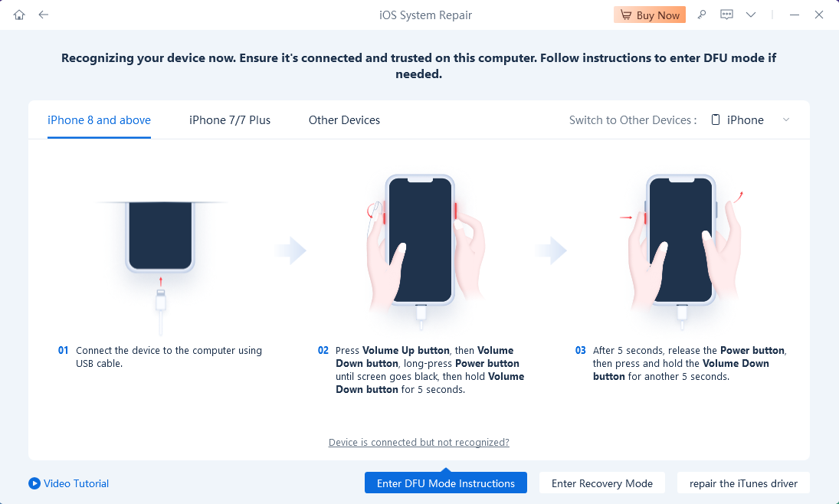Screen dimensions: 839x504
Task: Click the repair the iTunes driver button
Action: coord(743,483)
